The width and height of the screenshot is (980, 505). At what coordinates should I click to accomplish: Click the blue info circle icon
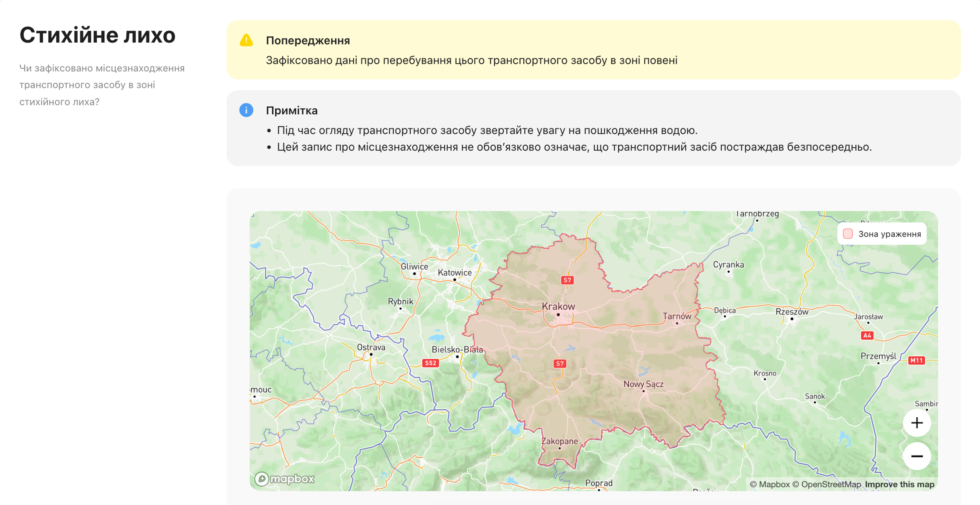pos(246,110)
